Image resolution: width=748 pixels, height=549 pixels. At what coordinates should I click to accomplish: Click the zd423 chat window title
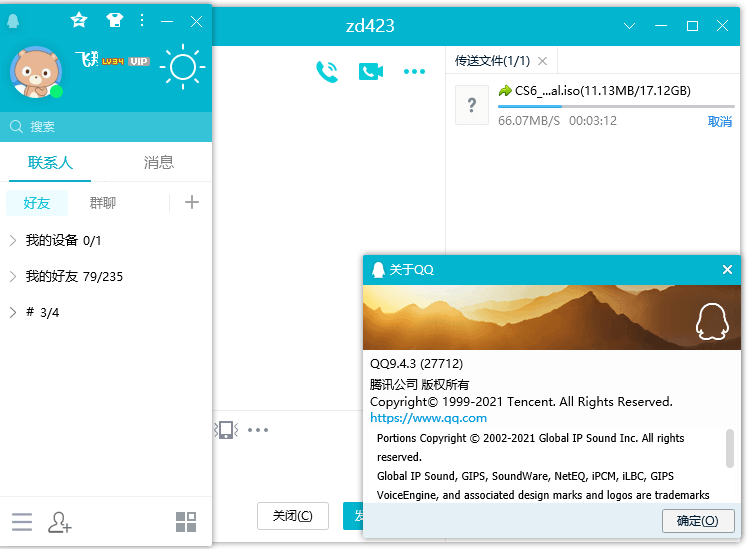[x=370, y=26]
